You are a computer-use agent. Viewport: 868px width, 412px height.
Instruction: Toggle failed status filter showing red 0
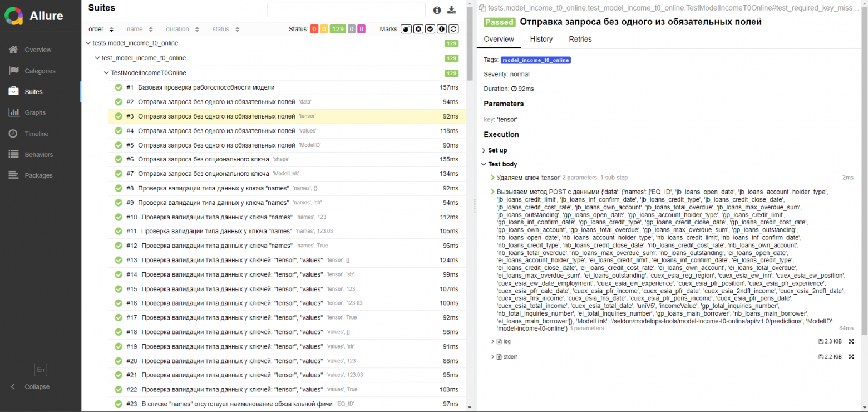tap(314, 29)
